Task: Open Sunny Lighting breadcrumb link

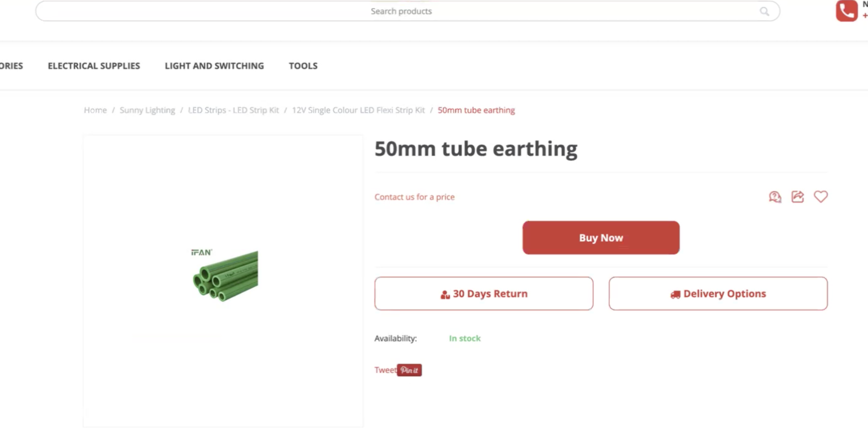Action: 147,110
